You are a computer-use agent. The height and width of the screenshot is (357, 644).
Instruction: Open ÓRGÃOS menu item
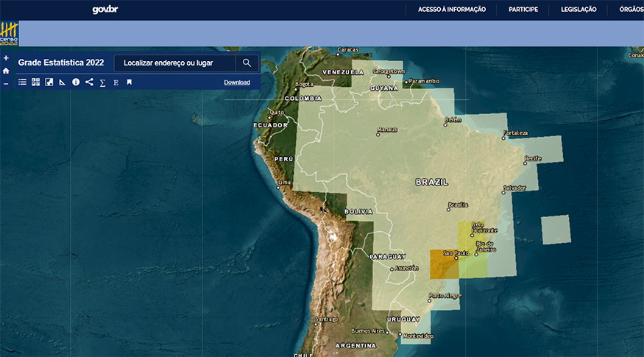[x=631, y=10]
